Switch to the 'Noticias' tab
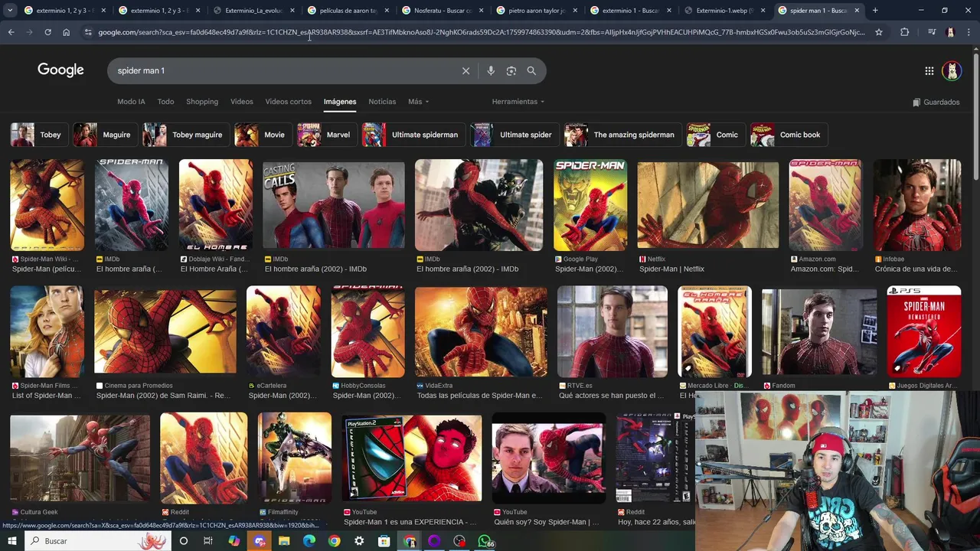 click(x=382, y=102)
